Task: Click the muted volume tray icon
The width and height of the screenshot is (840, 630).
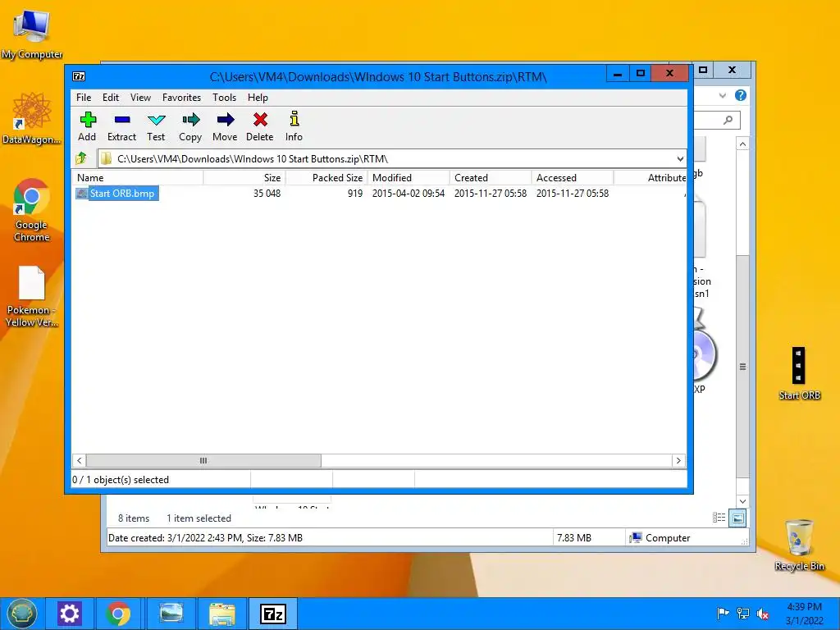Action: click(763, 614)
